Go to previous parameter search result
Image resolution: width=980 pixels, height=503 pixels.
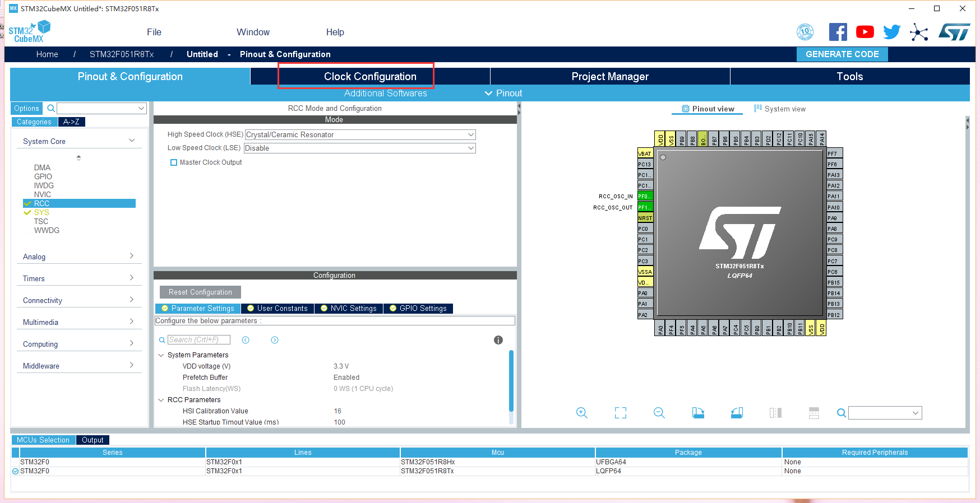click(246, 340)
